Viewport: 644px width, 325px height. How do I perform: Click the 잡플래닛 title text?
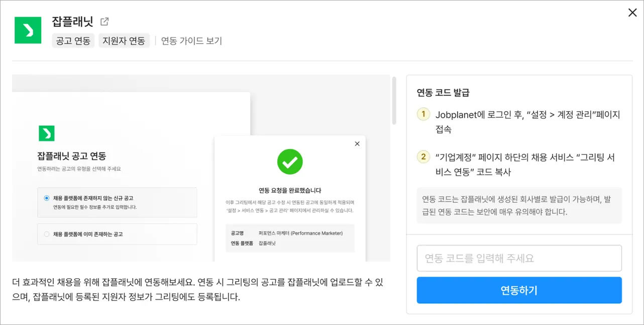coord(73,22)
